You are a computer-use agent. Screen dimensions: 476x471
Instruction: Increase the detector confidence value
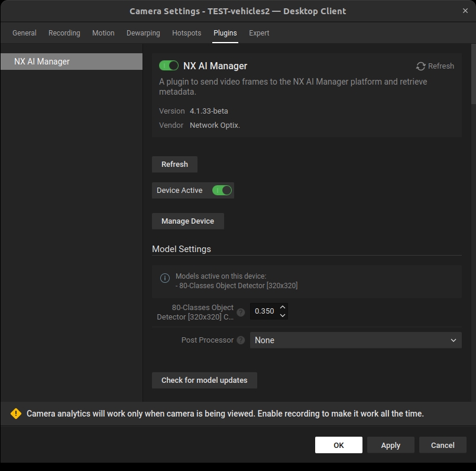coord(283,307)
